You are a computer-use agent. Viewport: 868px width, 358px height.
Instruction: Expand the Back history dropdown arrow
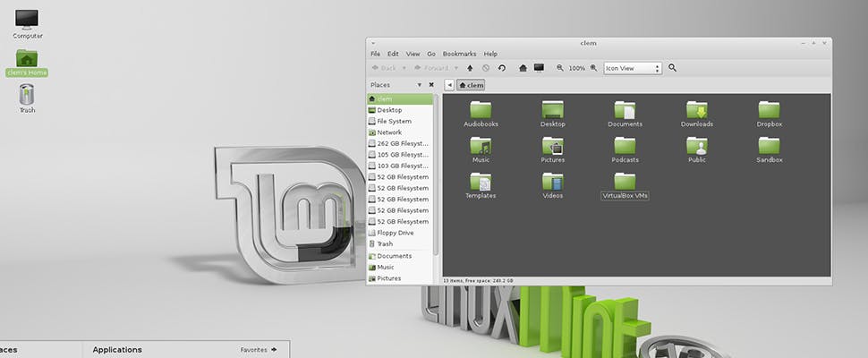click(x=404, y=68)
